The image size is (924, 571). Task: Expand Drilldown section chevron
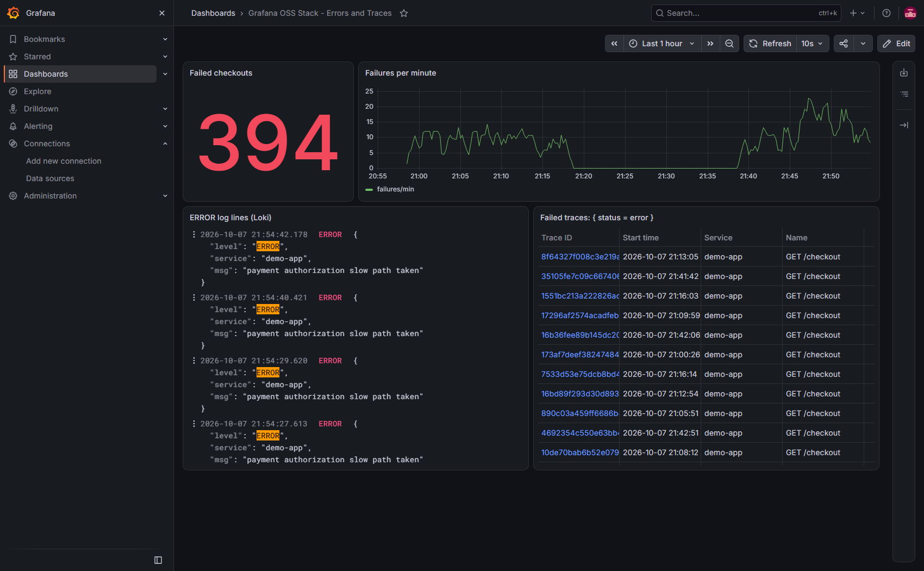tap(165, 109)
